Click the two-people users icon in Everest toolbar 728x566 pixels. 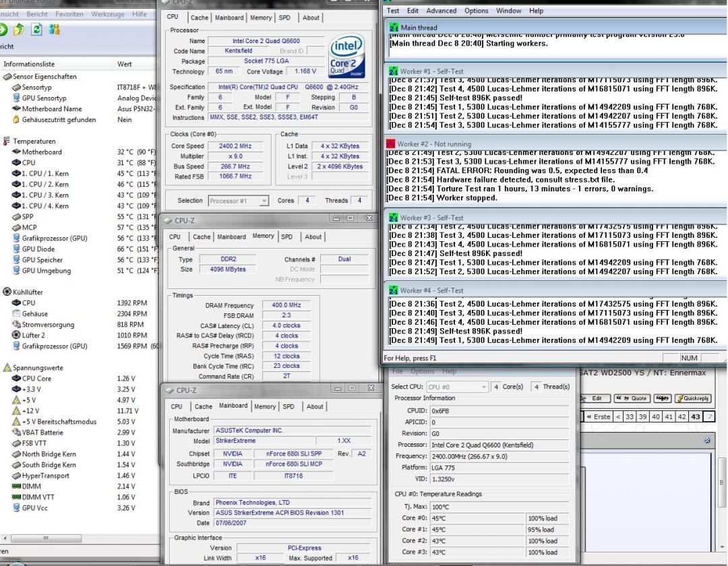coord(55,30)
